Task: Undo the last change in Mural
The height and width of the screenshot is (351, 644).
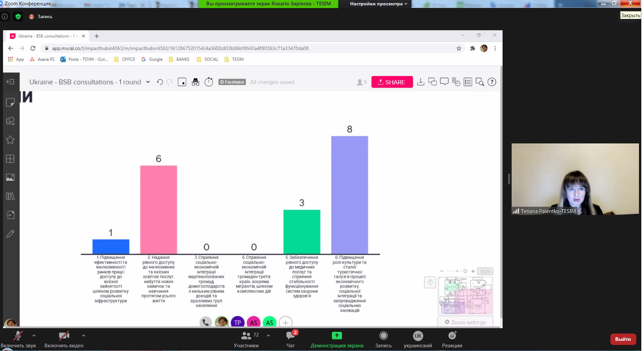Action: click(x=160, y=82)
